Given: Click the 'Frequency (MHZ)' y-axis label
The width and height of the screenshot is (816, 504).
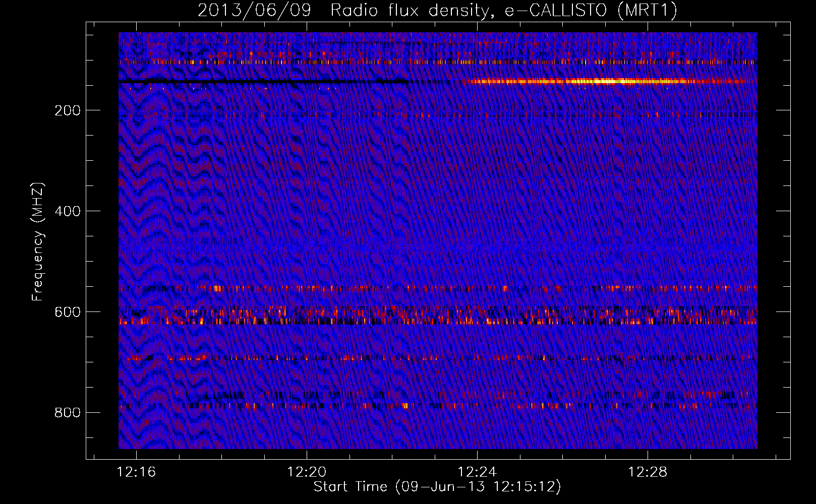Looking at the screenshot, I should pyautogui.click(x=38, y=242).
